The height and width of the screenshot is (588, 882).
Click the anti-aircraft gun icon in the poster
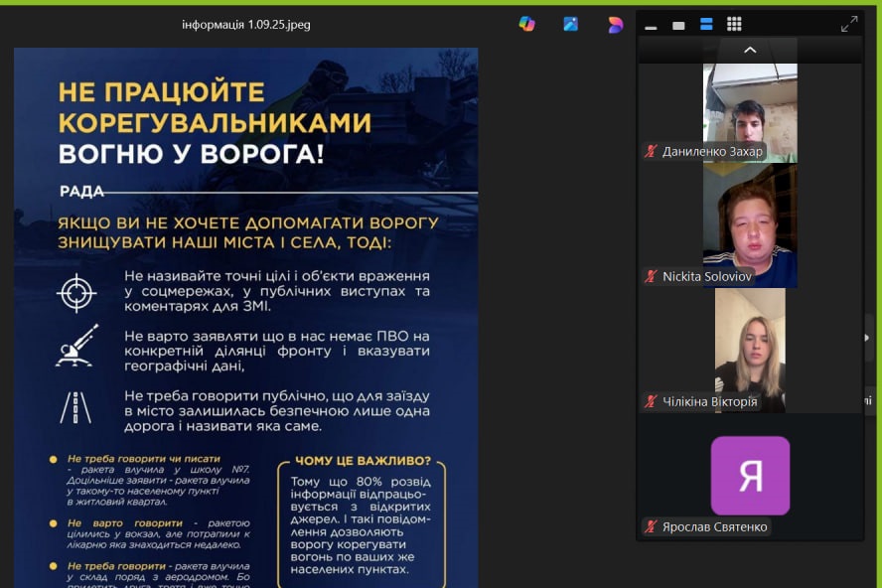(x=76, y=346)
